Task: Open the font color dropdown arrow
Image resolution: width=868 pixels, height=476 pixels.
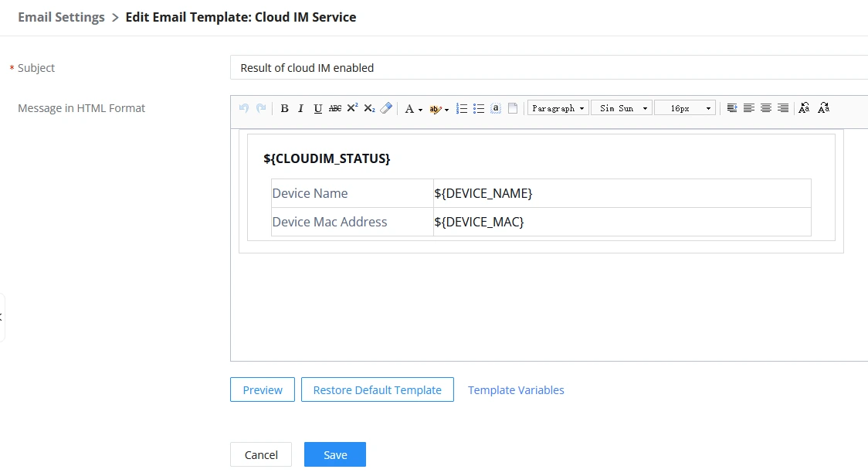Action: click(x=420, y=110)
